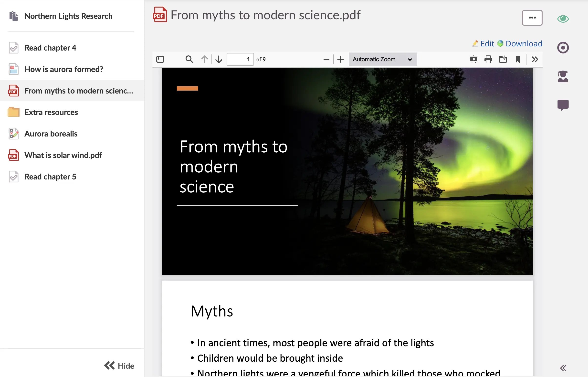Click the bookmark icon in PDF toolbar
588x377 pixels.
tap(518, 59)
